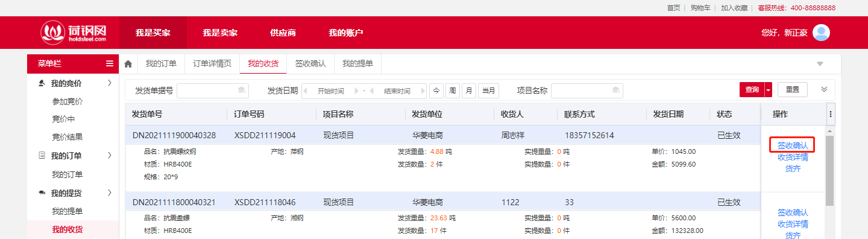Image resolution: width=868 pixels, height=239 pixels.
Task: Click delivery number DN2021111800040321
Action: pyautogui.click(x=174, y=202)
